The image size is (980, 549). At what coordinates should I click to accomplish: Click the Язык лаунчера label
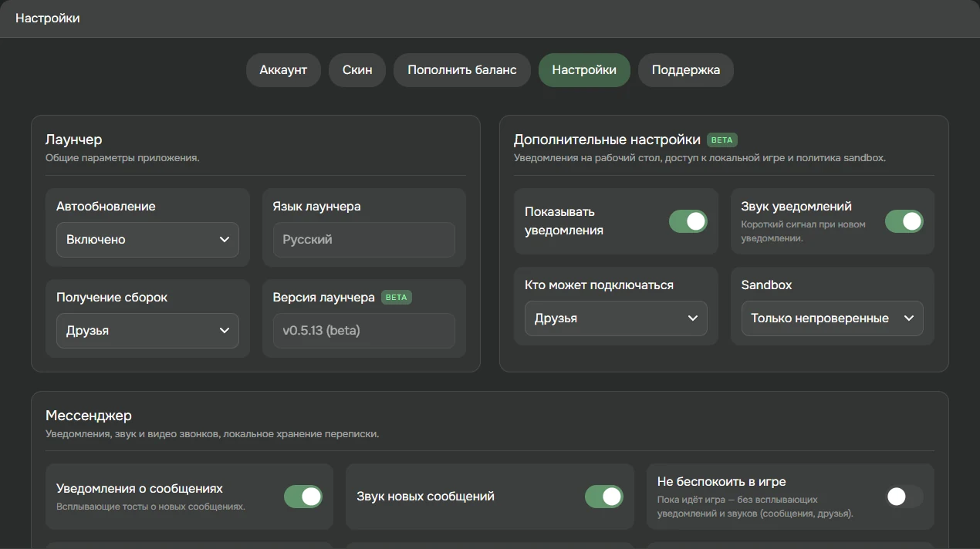(x=317, y=207)
